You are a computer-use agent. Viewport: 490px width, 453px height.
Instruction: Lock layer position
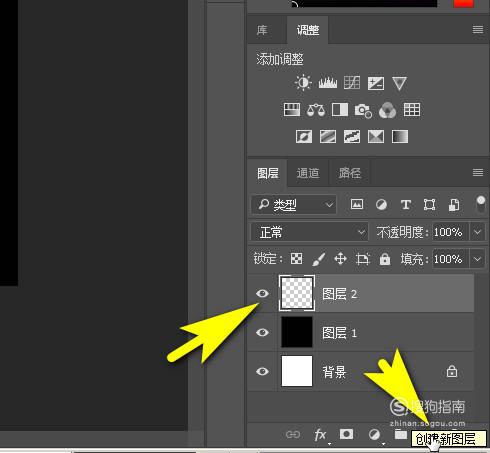[340, 259]
